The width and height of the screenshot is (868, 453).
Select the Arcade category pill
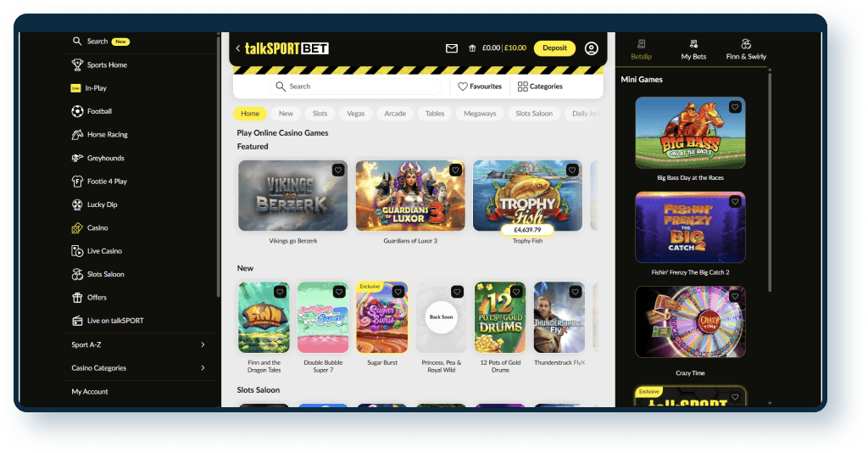pyautogui.click(x=395, y=114)
